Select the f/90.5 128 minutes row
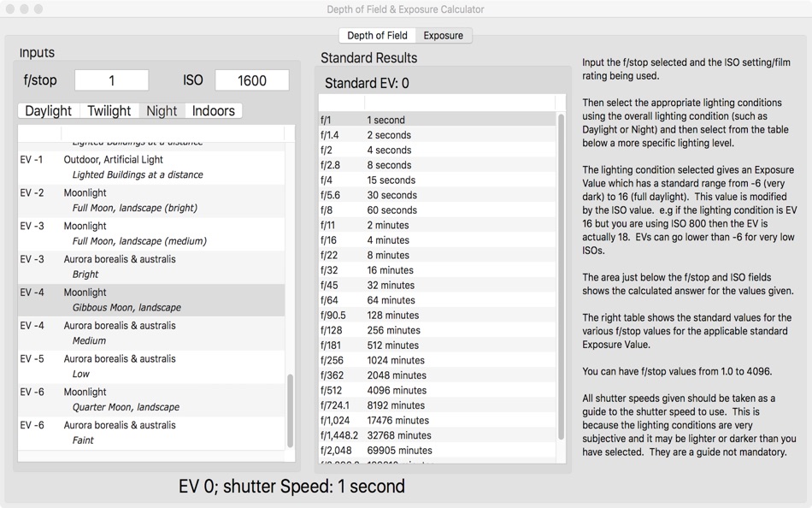The height and width of the screenshot is (508, 812). (x=437, y=316)
